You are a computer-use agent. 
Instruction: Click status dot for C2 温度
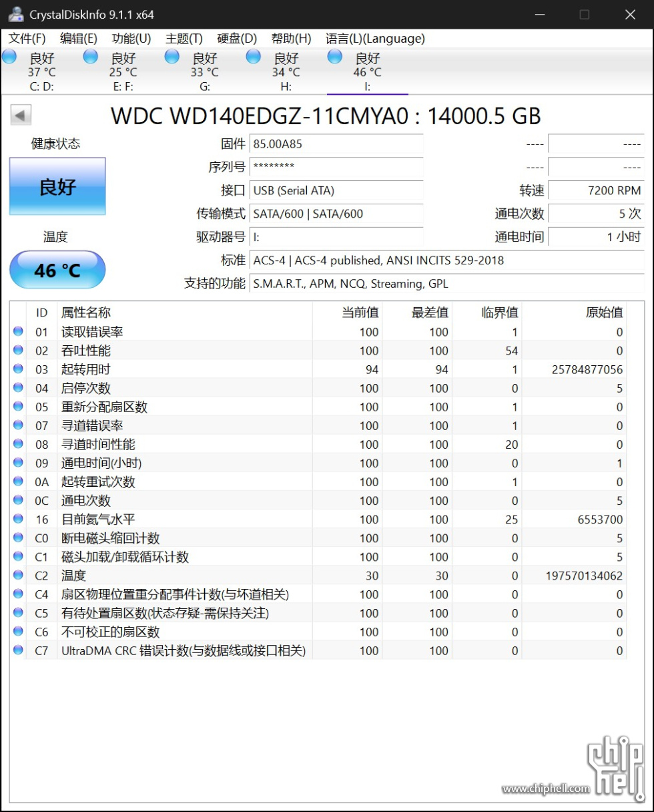tap(18, 575)
